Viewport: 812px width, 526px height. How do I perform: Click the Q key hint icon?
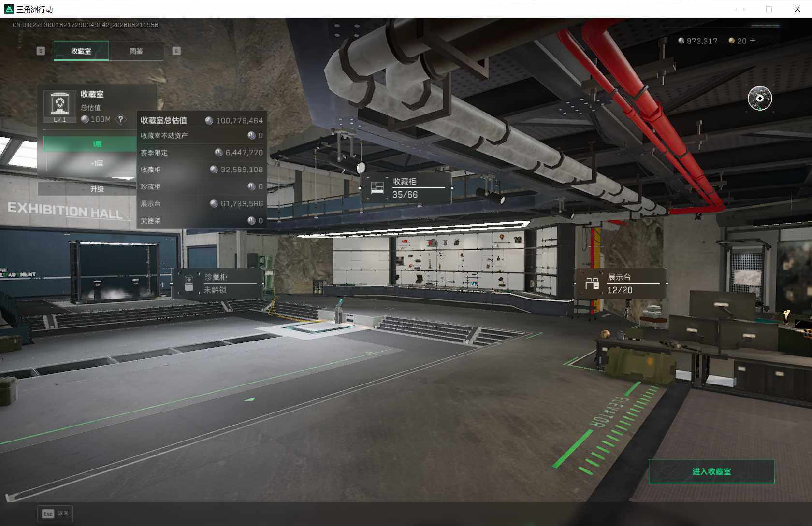point(41,51)
